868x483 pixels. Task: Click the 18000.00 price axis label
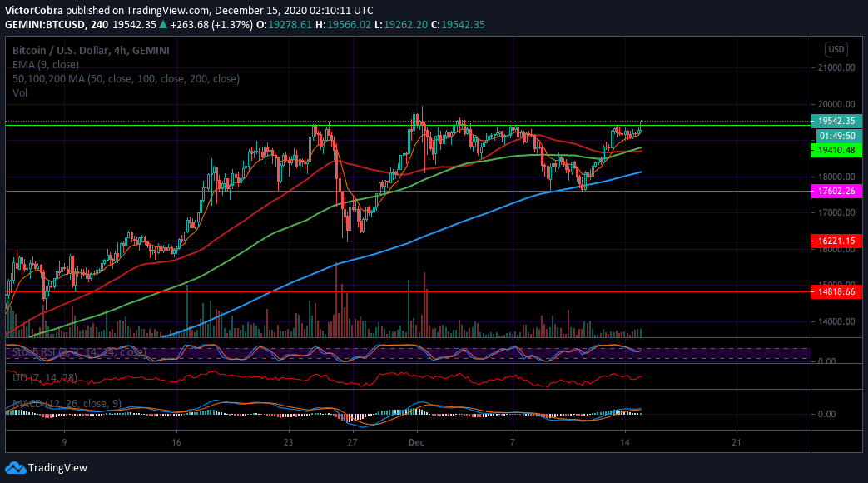pyautogui.click(x=836, y=177)
